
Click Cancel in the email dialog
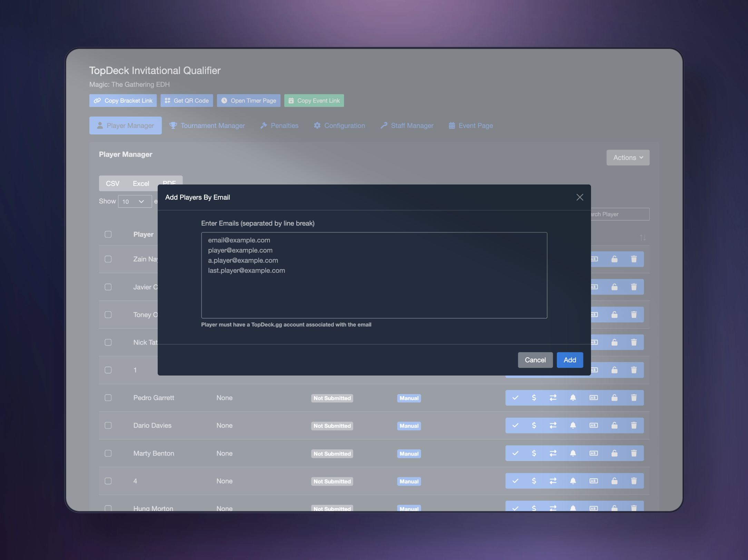point(535,360)
